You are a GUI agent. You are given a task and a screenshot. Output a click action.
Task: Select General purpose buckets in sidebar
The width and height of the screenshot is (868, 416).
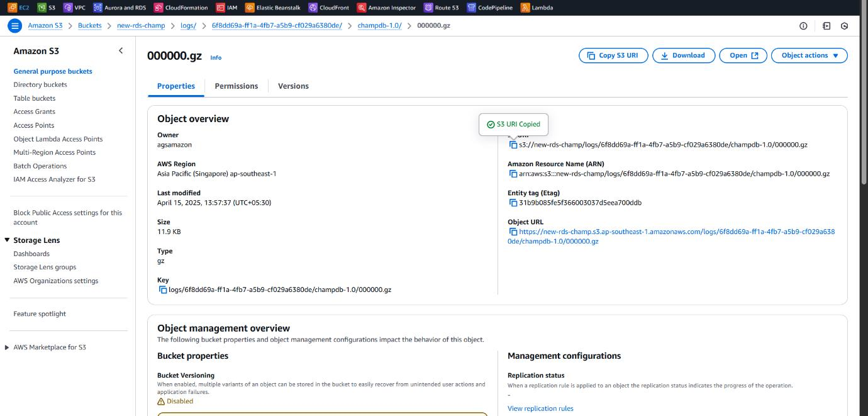point(53,71)
